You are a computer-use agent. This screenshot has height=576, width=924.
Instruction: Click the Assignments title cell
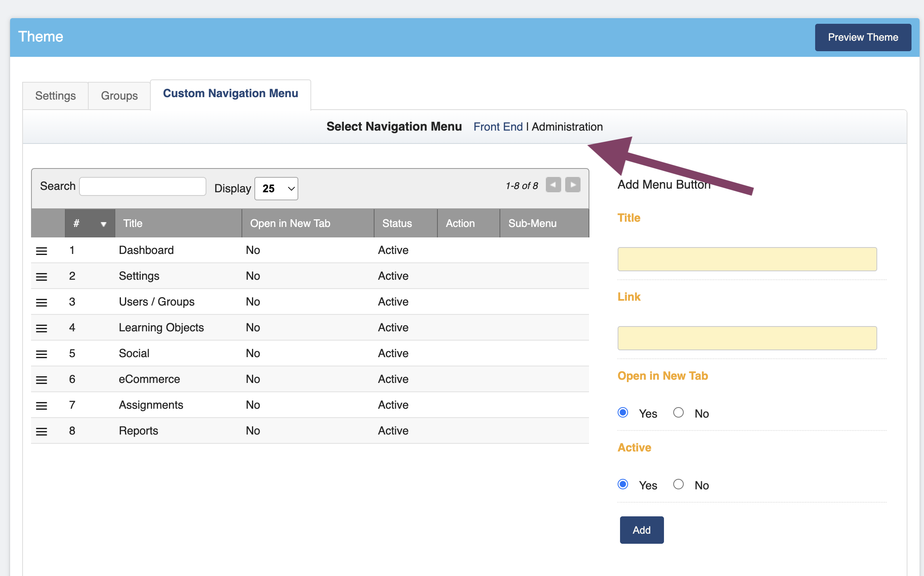pos(151,405)
